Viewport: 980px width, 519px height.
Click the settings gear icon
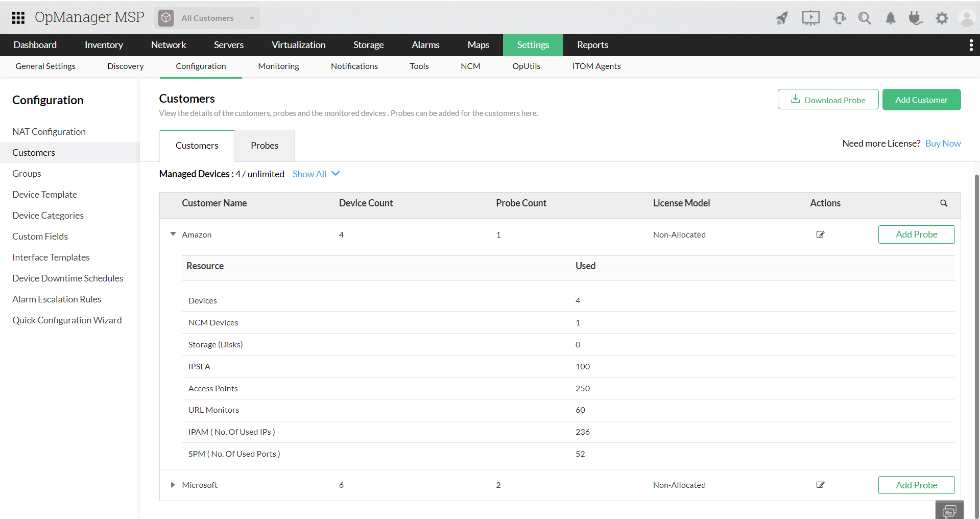pos(942,18)
